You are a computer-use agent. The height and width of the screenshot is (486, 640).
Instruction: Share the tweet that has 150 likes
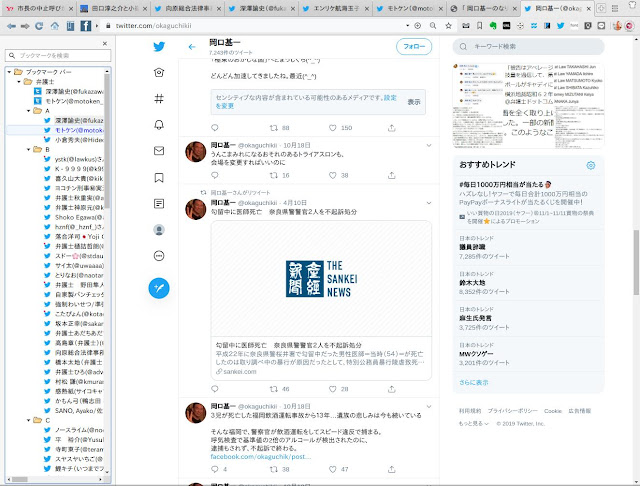392,128
